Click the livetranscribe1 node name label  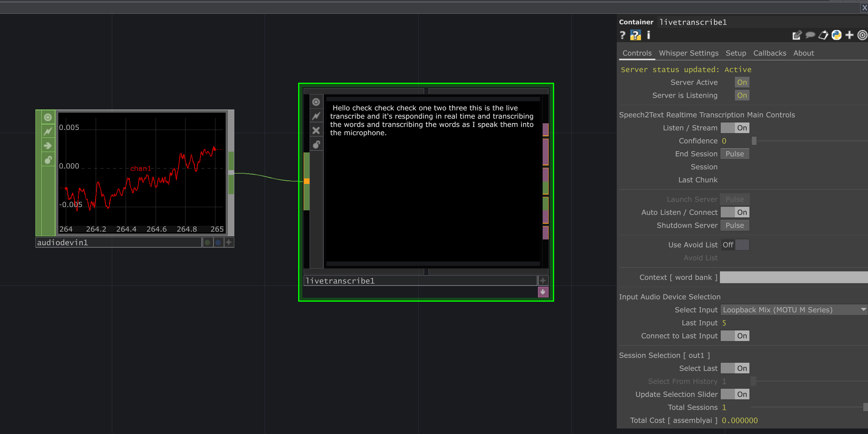click(x=420, y=281)
